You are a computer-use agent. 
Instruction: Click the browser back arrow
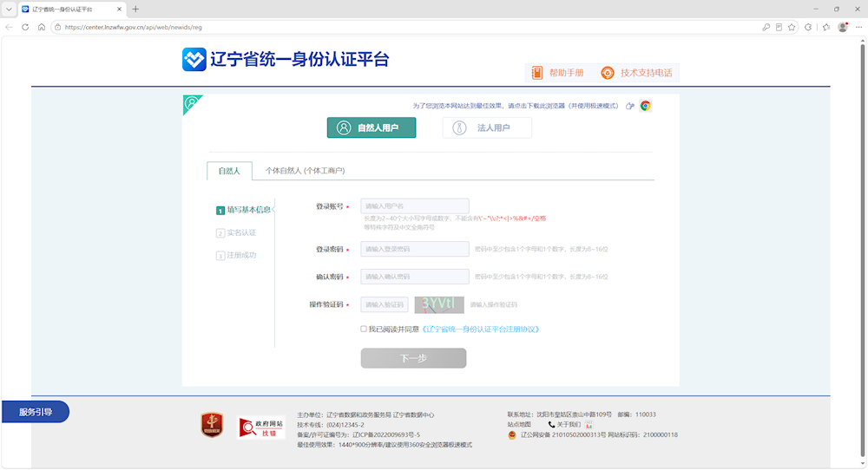point(9,27)
